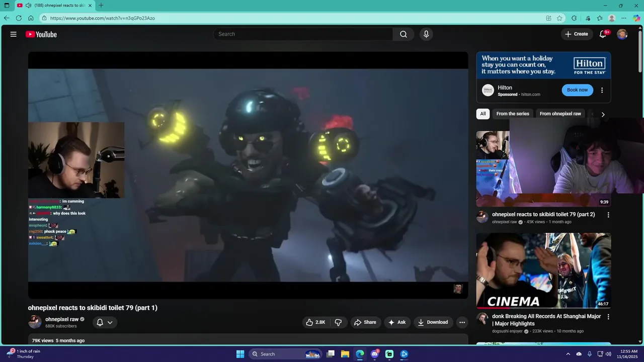
Task: Click Book now on Hilton ad
Action: (577, 90)
